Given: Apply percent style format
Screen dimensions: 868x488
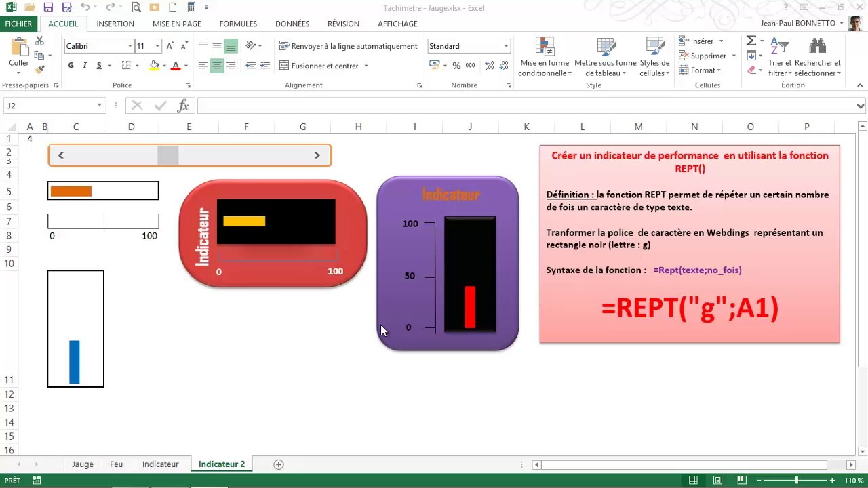Looking at the screenshot, I should click(456, 66).
